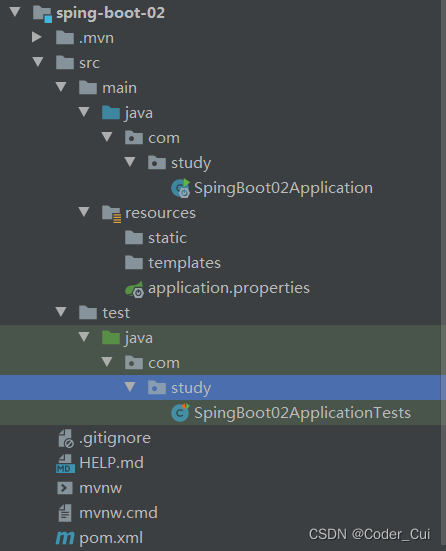Click the mvnw shell script icon
Viewport: 446px width, 551px height.
click(65, 488)
